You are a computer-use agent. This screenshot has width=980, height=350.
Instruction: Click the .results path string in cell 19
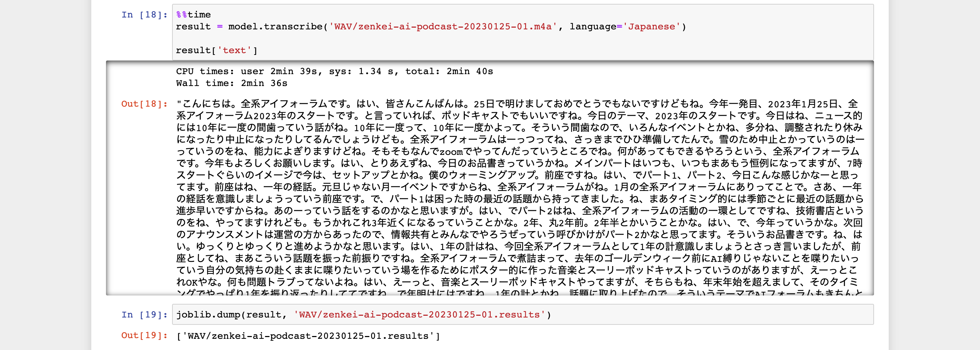pyautogui.click(x=419, y=315)
